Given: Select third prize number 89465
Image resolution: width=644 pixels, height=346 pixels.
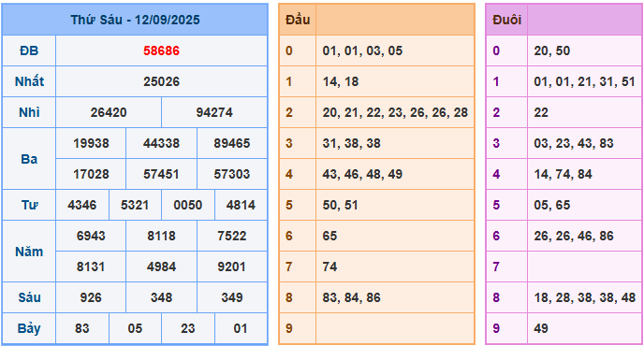Looking at the screenshot, I should coord(232,143).
